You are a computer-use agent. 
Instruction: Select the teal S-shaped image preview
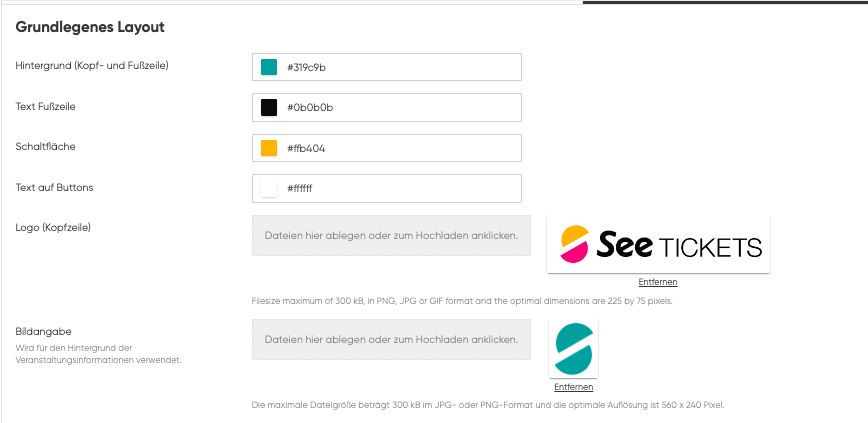click(x=574, y=349)
